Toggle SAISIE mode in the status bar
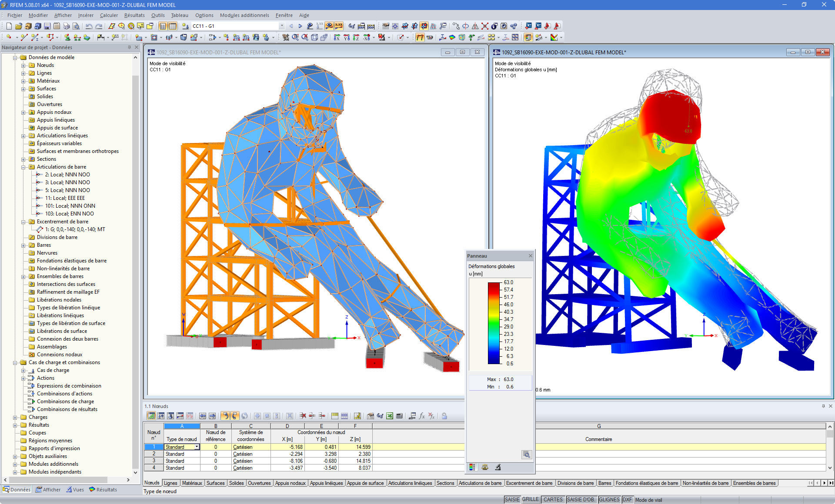This screenshot has width=835, height=504. click(x=512, y=500)
